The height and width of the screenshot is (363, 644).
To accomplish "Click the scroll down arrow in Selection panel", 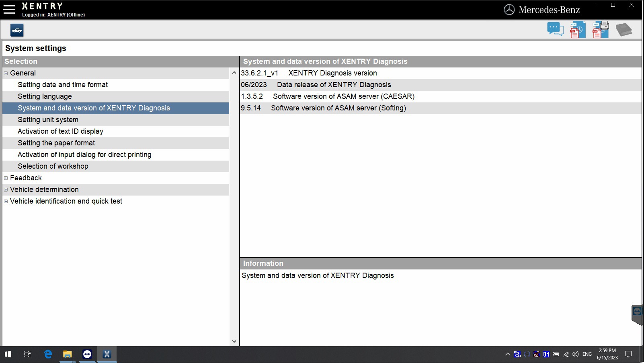I will [x=234, y=341].
